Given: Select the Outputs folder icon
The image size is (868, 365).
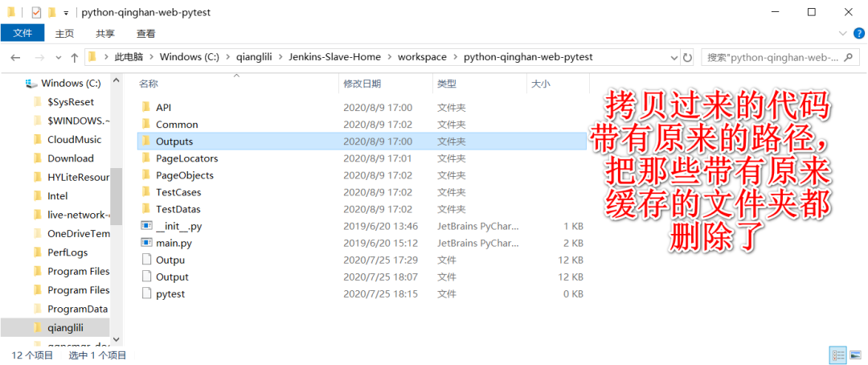Looking at the screenshot, I should pos(146,141).
